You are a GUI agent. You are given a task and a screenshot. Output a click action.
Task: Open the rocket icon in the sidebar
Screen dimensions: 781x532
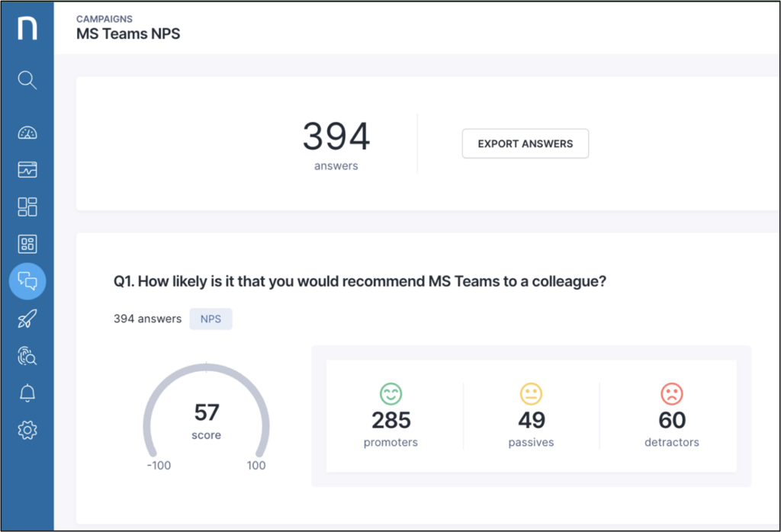(x=27, y=319)
